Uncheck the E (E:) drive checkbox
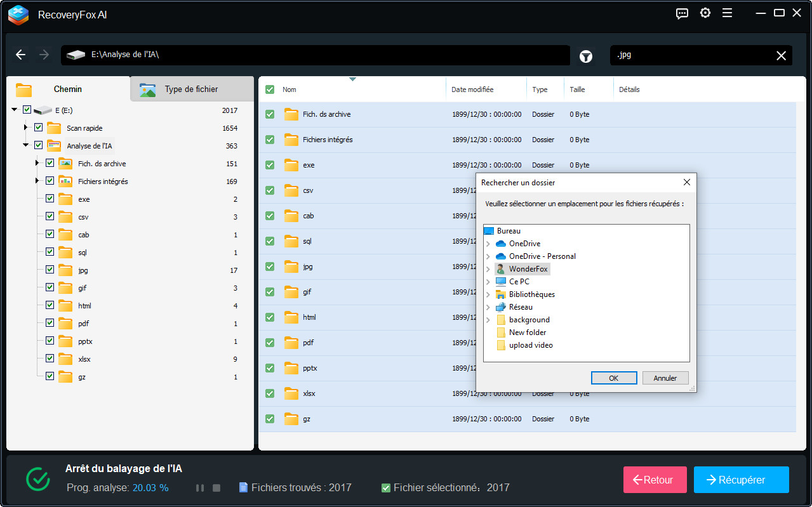The height and width of the screenshot is (507, 812). tap(27, 110)
